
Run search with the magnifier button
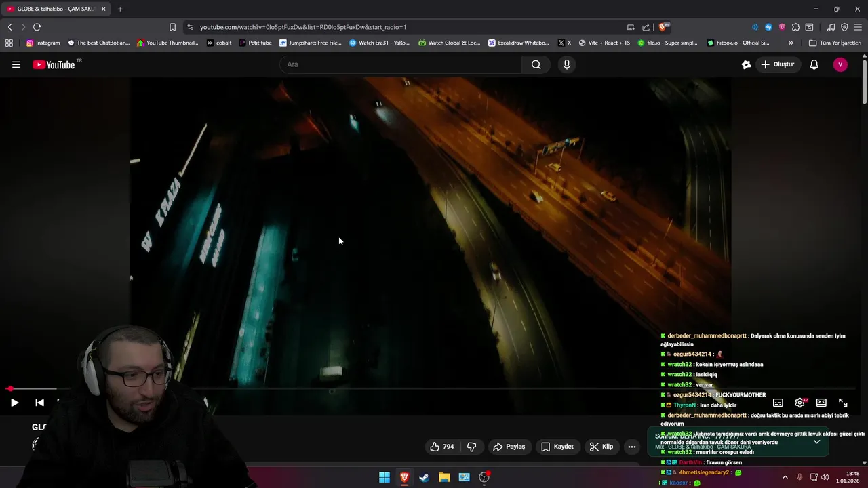pos(536,64)
